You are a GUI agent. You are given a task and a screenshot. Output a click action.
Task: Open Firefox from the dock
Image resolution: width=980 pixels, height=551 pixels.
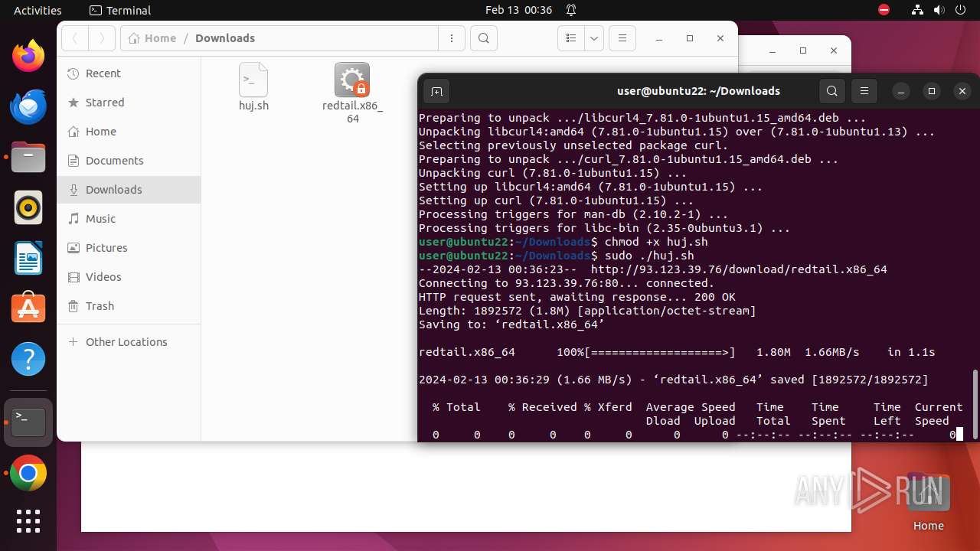coord(28,56)
